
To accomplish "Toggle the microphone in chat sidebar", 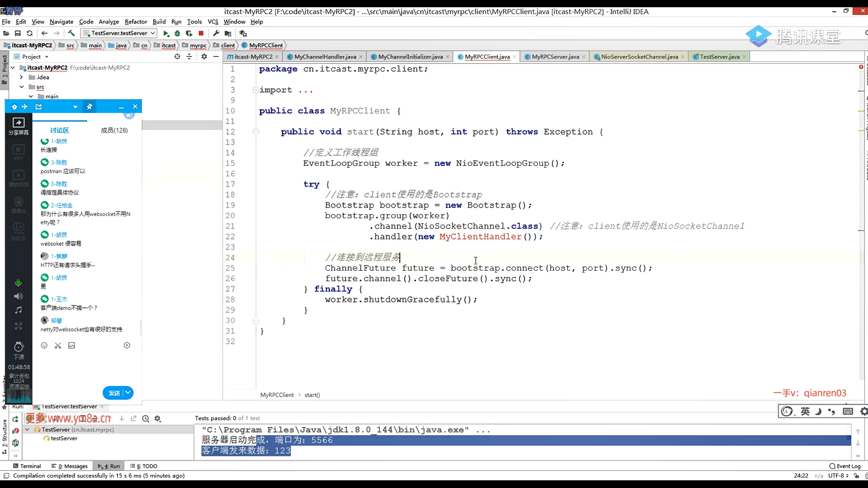I will tap(18, 283).
